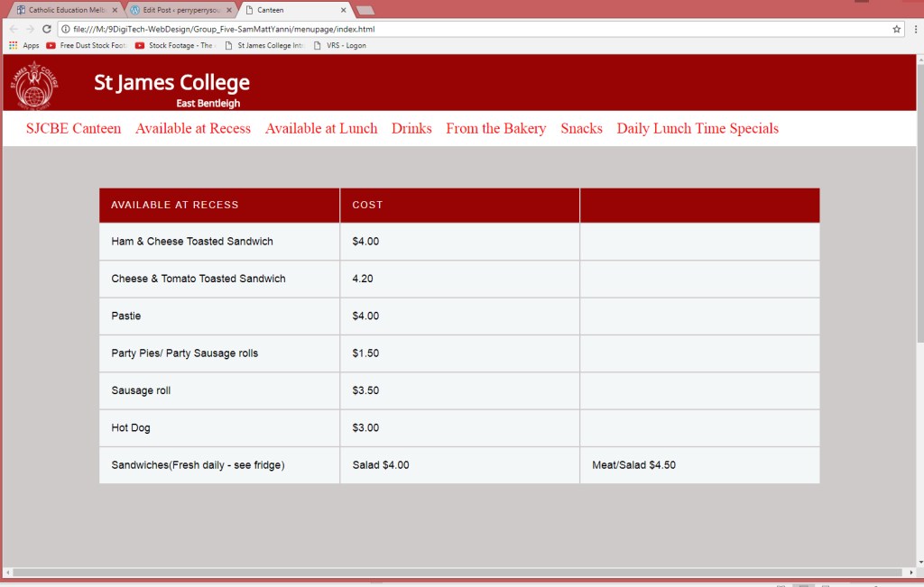Close the Edit Post tab
This screenshot has width=924, height=587.
pos(229,10)
